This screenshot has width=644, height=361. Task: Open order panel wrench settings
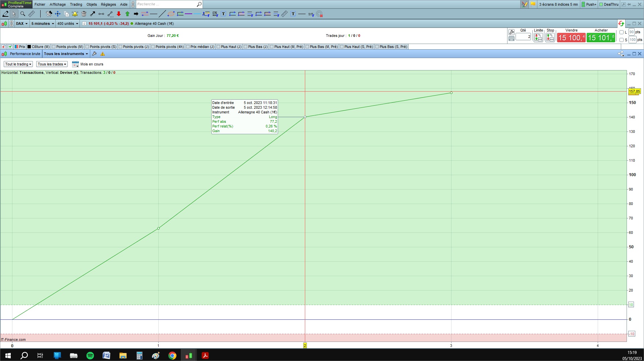(511, 32)
